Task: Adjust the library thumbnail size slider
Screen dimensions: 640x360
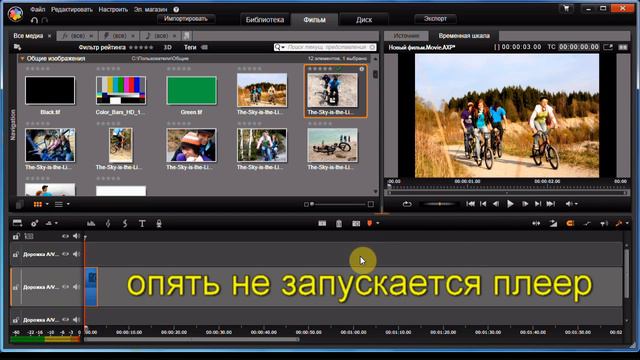Action: click(x=338, y=204)
